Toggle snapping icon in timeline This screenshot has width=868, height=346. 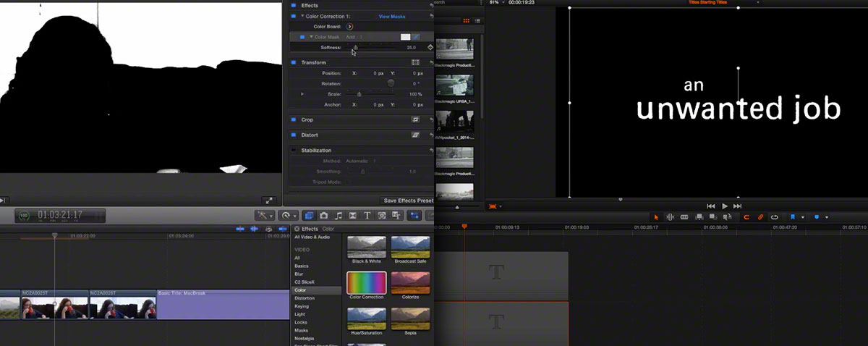(x=283, y=229)
